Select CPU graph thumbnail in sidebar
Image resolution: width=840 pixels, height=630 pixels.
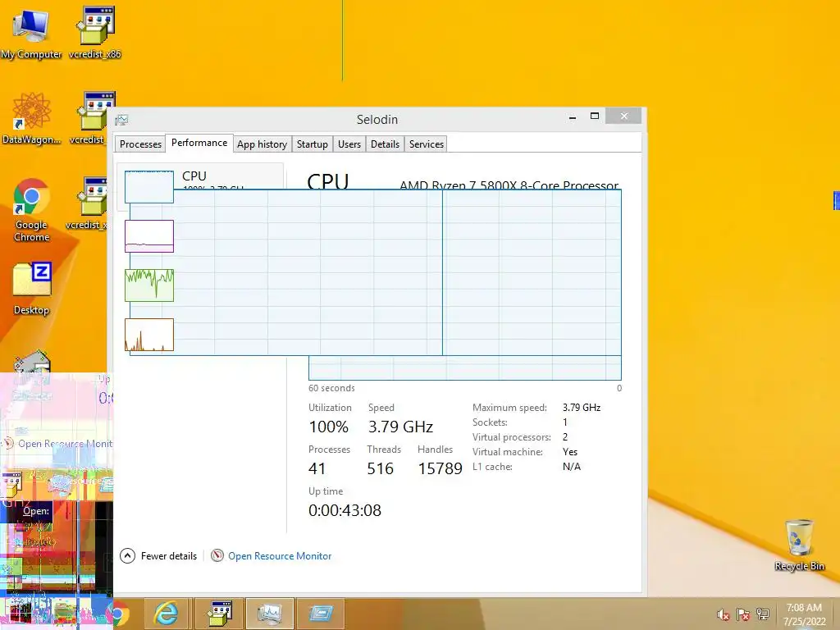click(x=149, y=186)
